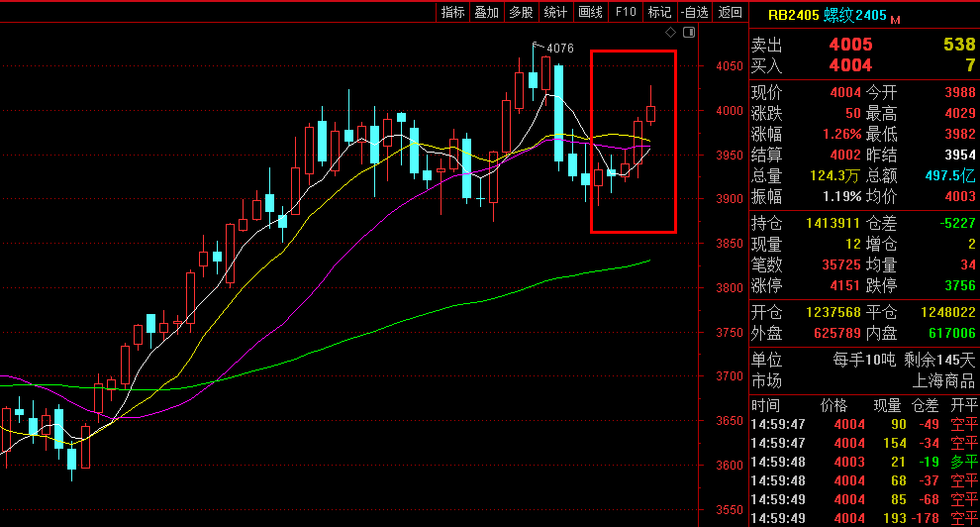
Task: Remove from watchlist using -自选
Action: (695, 12)
